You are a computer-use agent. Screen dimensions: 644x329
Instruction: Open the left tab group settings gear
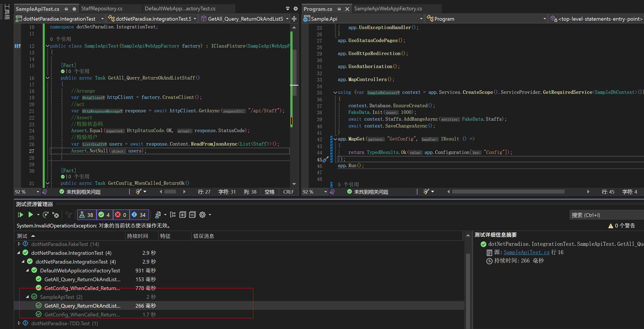pyautogui.click(x=295, y=9)
